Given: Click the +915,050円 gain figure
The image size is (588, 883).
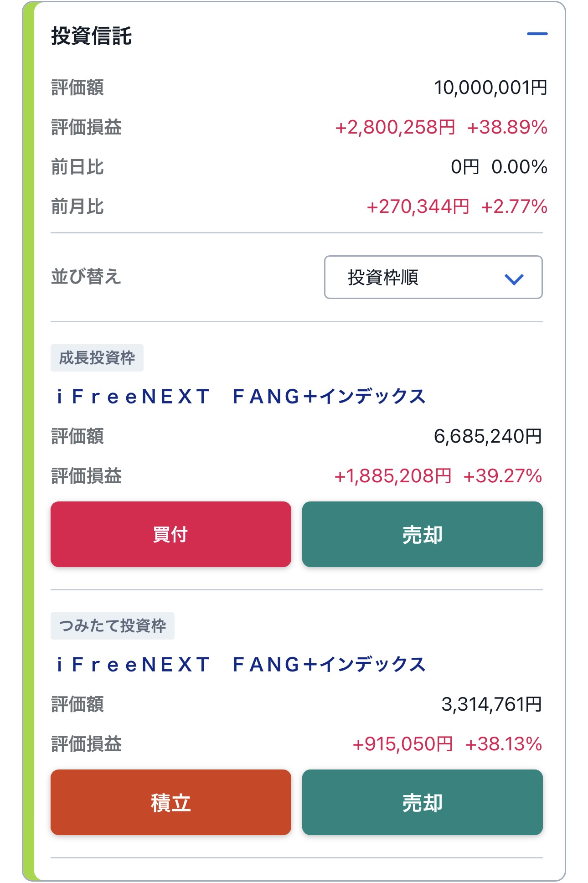Looking at the screenshot, I should click(x=402, y=744).
